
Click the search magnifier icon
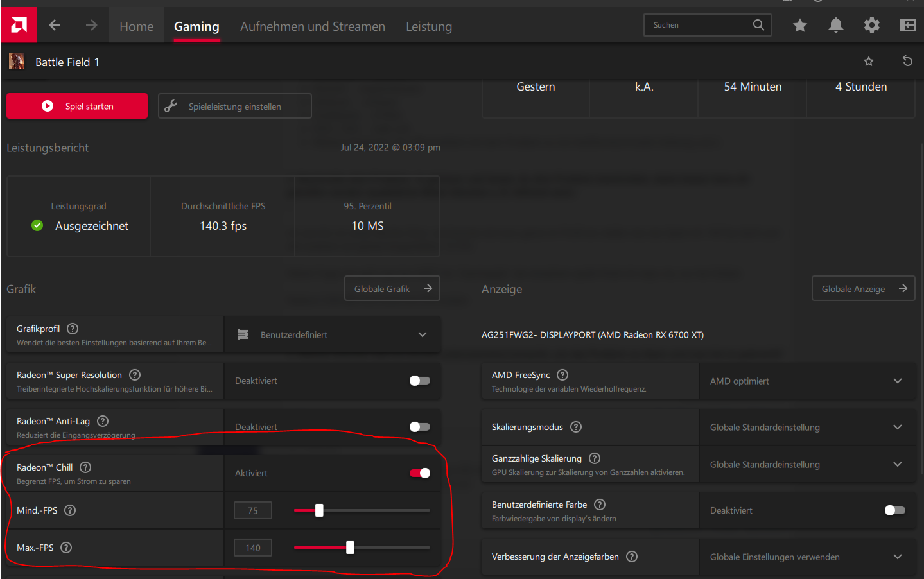[x=758, y=25]
